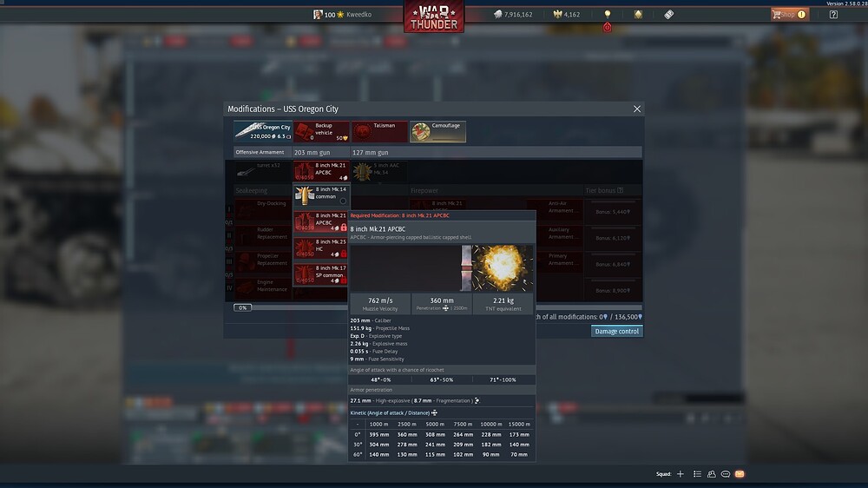This screenshot has width=868, height=488.
Task: Click the Damage control button
Action: pos(616,331)
